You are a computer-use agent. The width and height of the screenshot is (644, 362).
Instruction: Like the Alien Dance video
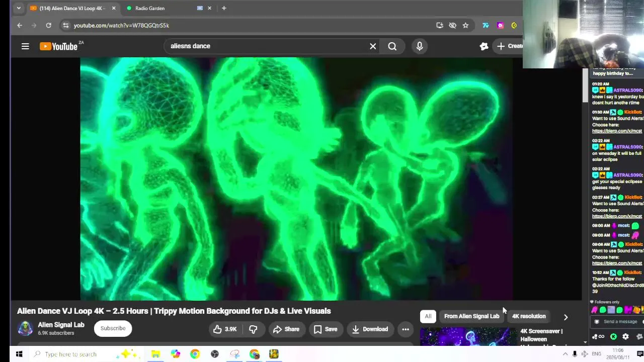pyautogui.click(x=225, y=329)
